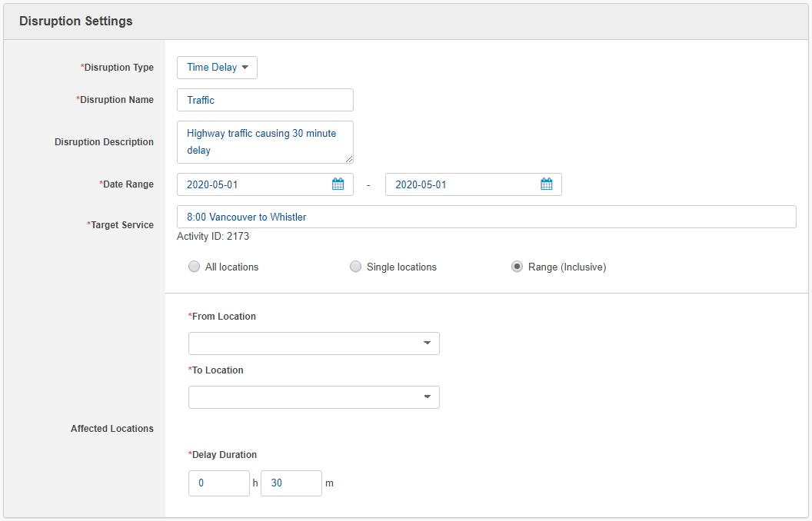
Task: Click the From Location label
Action: (222, 316)
